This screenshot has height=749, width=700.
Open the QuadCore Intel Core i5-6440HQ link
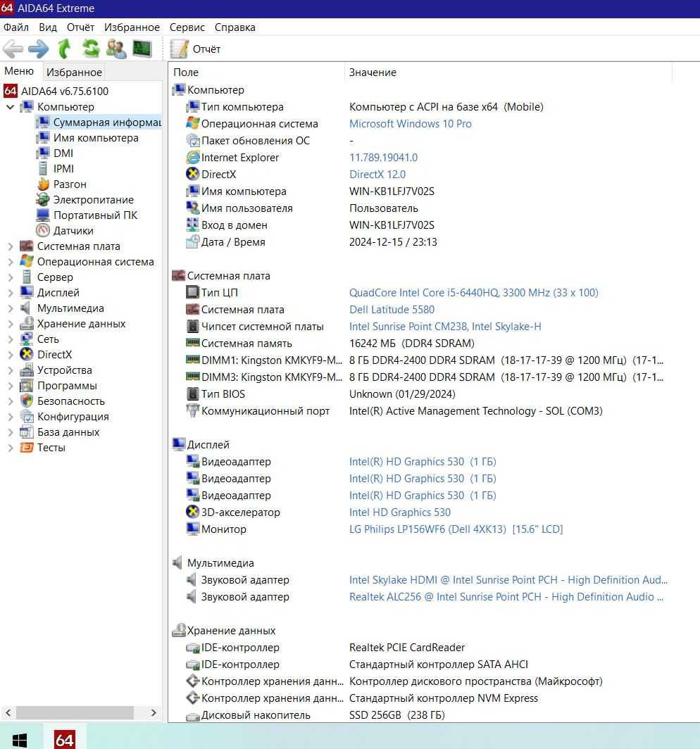coord(473,292)
